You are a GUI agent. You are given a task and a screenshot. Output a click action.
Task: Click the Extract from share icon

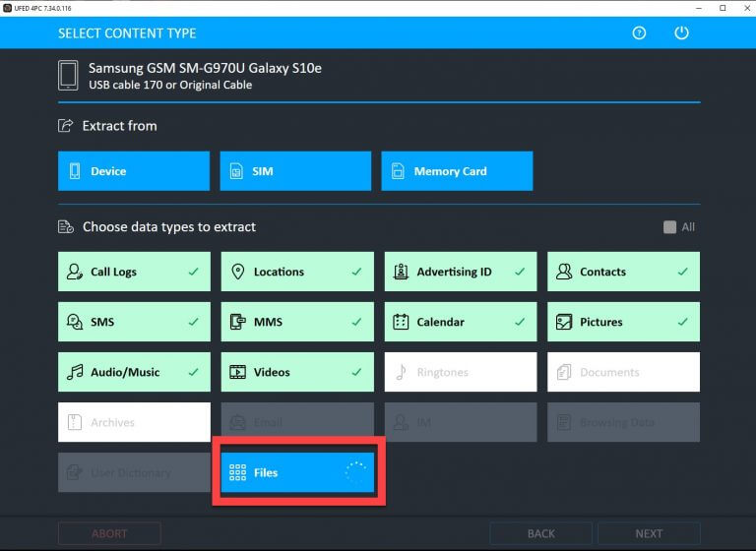(66, 125)
